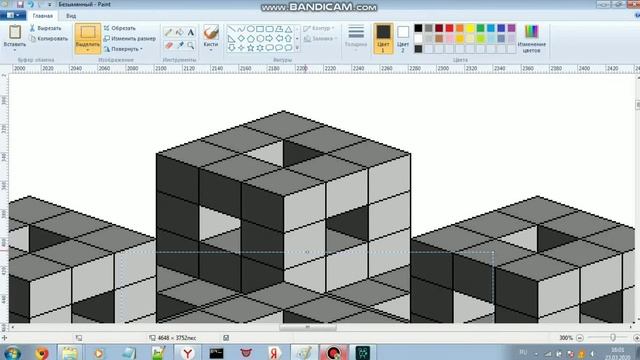Expand the shapes gallery more arrow
The width and height of the screenshot is (640, 360).
[297, 48]
